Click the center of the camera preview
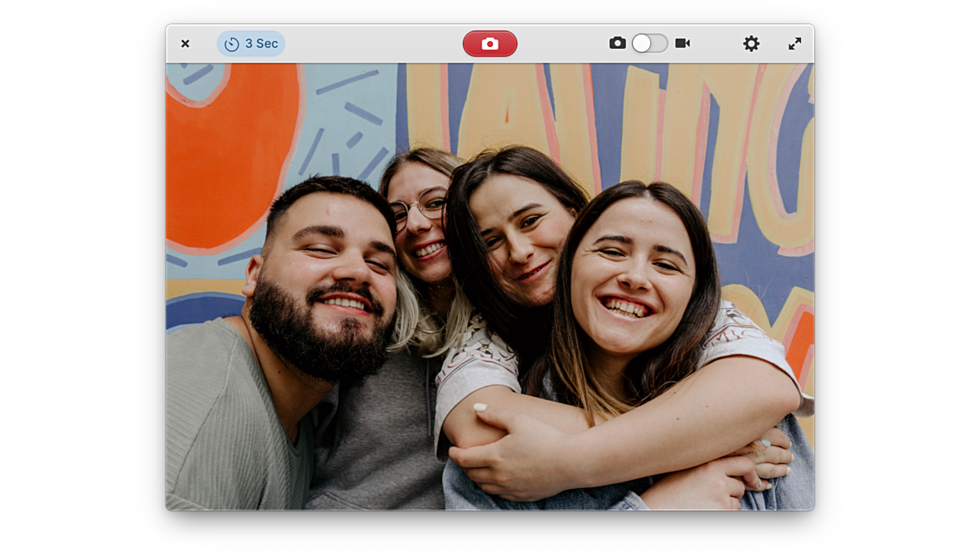Screen dimensions: 980x551 pyautogui.click(x=490, y=286)
